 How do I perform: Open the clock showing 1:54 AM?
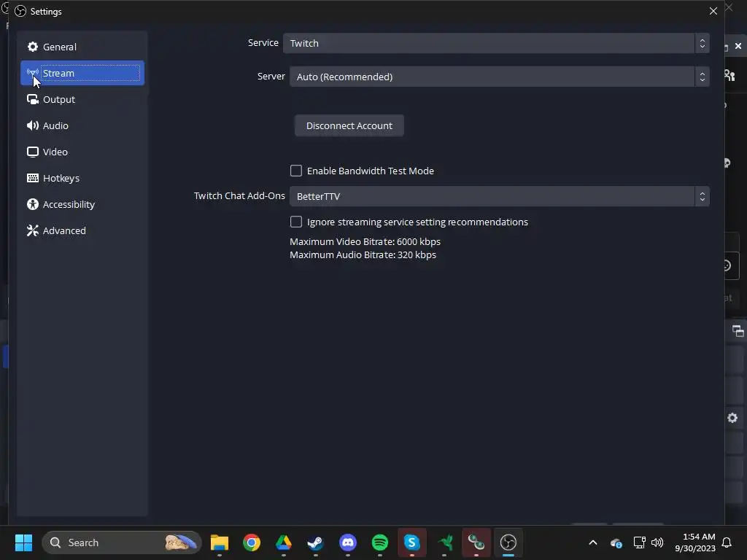[x=695, y=542]
